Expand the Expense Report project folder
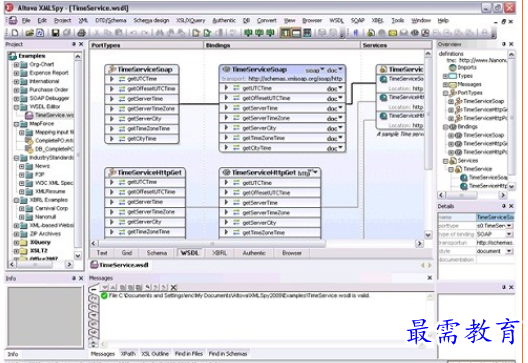Image resolution: width=528 pixels, height=363 pixels. click(x=16, y=73)
